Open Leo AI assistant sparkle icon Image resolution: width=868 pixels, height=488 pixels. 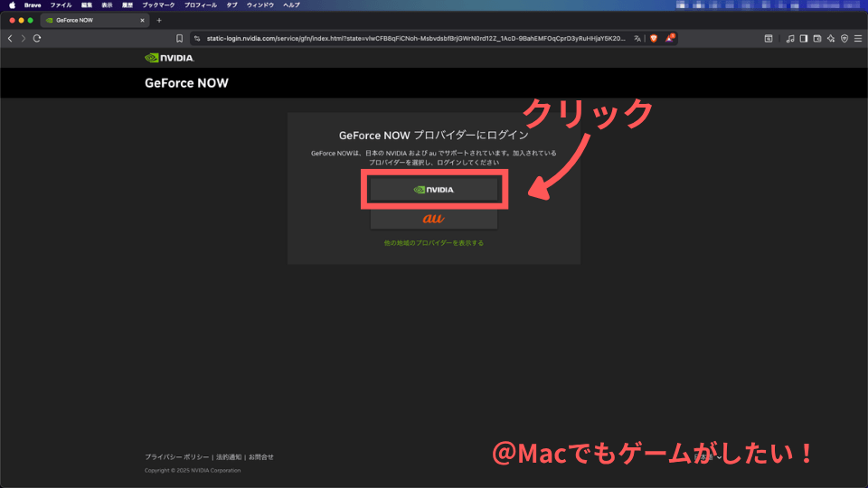(x=830, y=39)
